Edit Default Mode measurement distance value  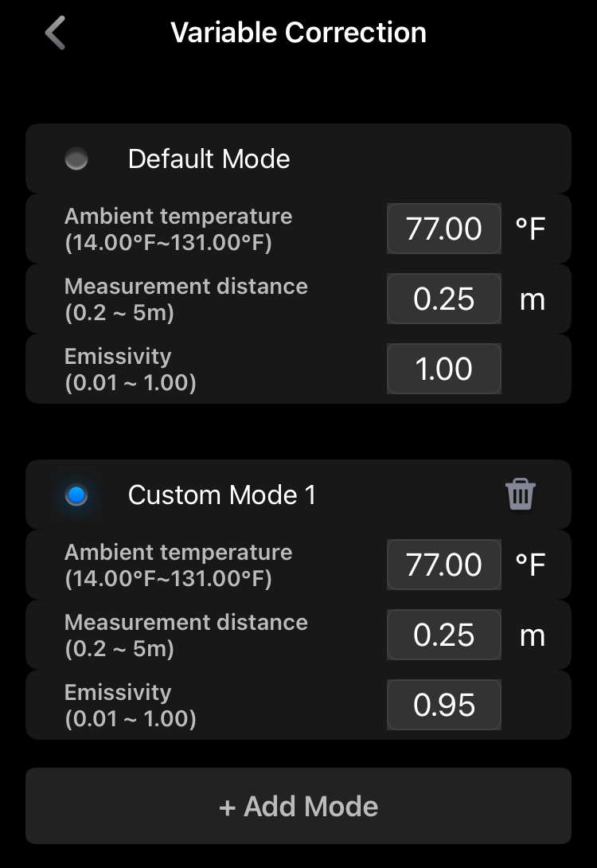[x=444, y=299]
